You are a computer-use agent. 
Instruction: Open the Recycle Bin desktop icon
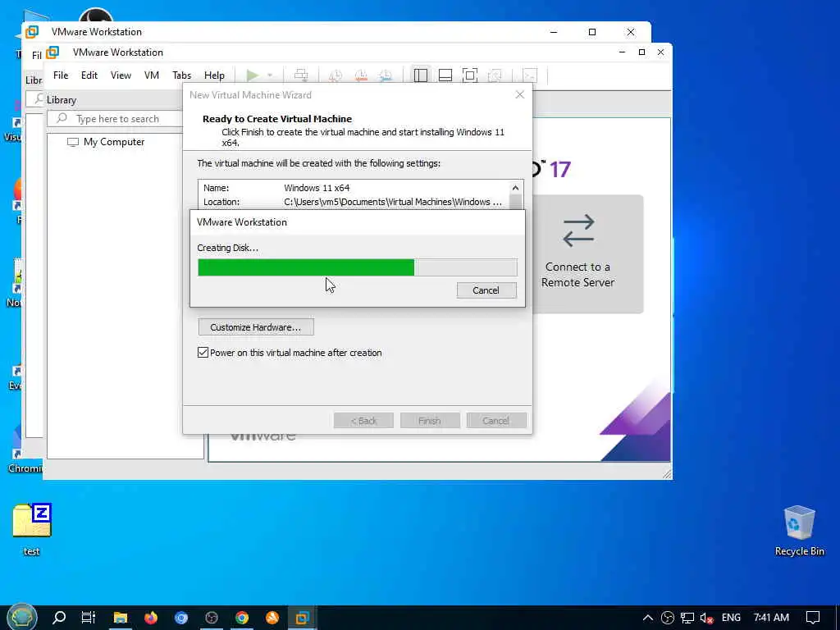point(799,530)
